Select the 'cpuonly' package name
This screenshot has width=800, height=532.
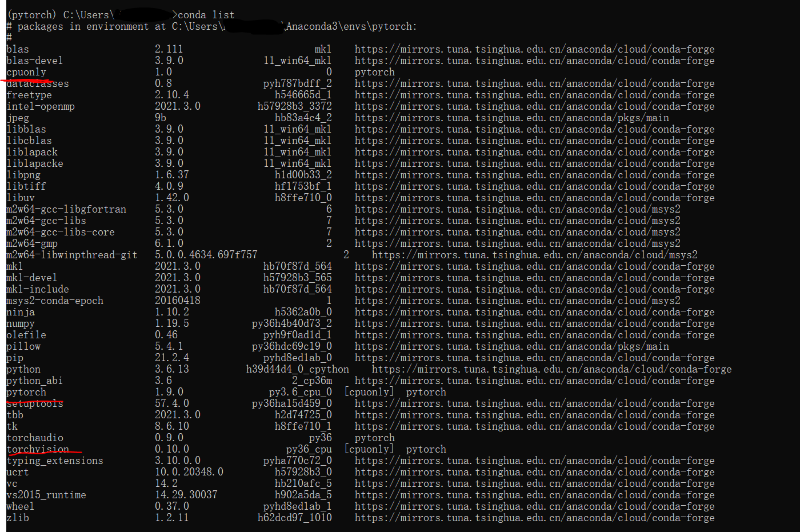[26, 72]
